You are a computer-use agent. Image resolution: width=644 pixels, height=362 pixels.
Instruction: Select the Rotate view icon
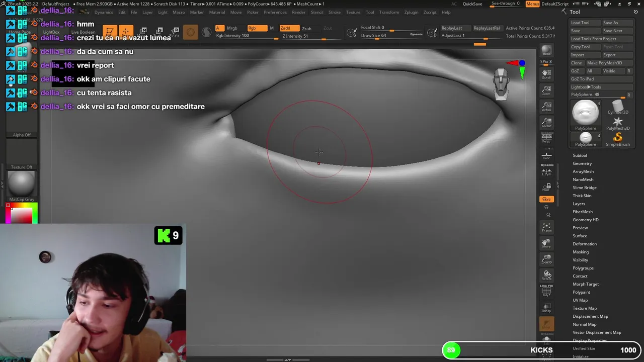pos(546,276)
